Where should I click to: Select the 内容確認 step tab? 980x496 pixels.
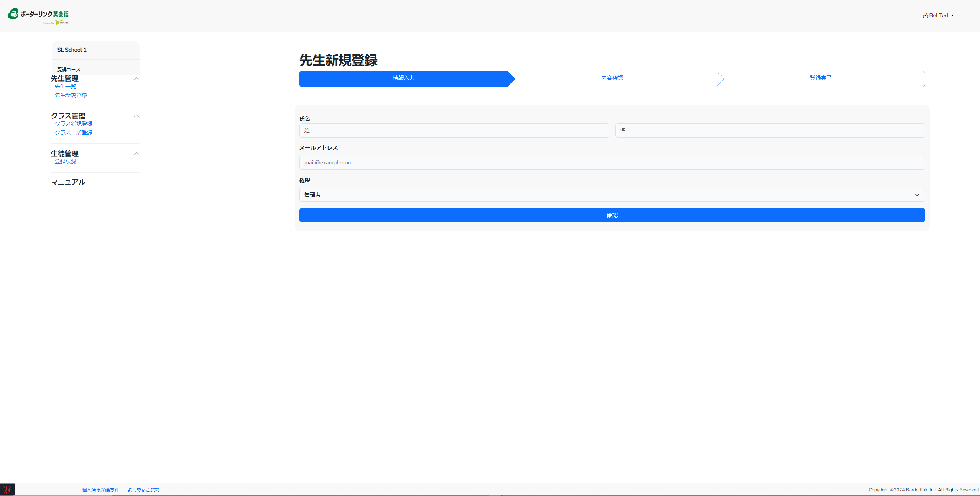(612, 78)
